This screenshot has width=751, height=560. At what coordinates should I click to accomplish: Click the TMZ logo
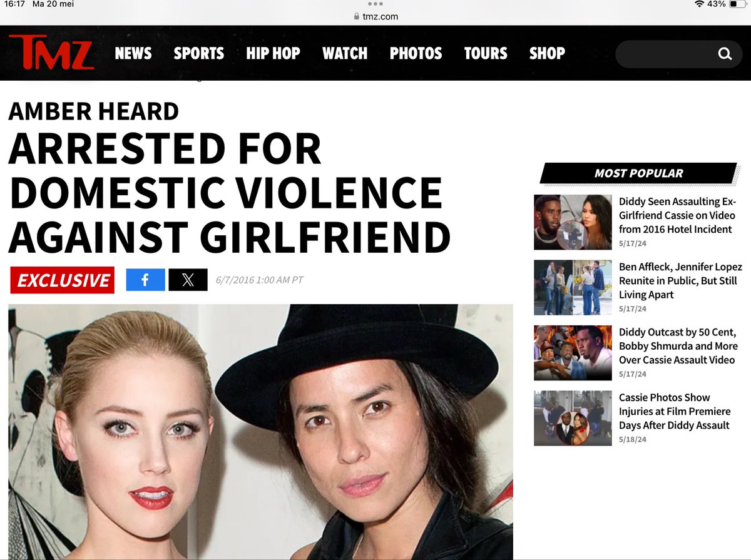[52, 53]
